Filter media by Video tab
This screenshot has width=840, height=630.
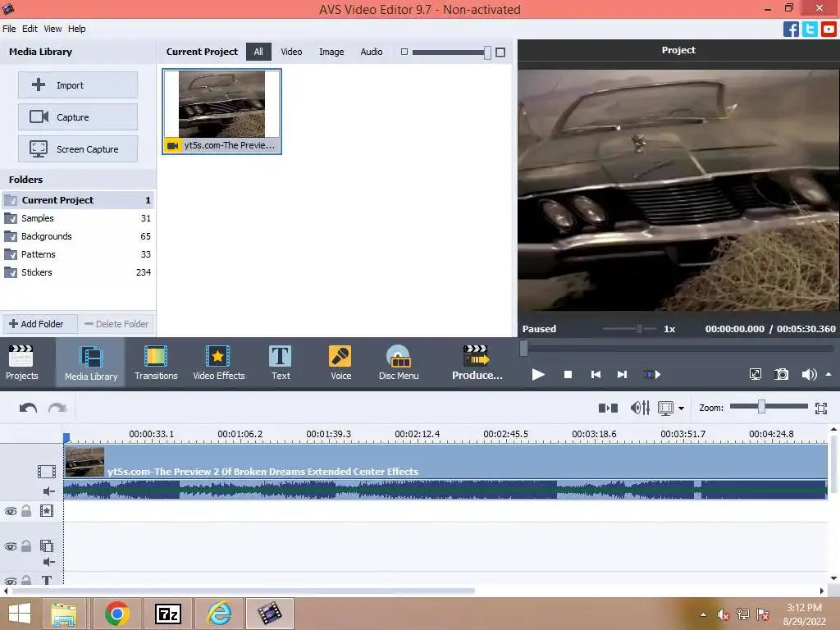click(291, 52)
